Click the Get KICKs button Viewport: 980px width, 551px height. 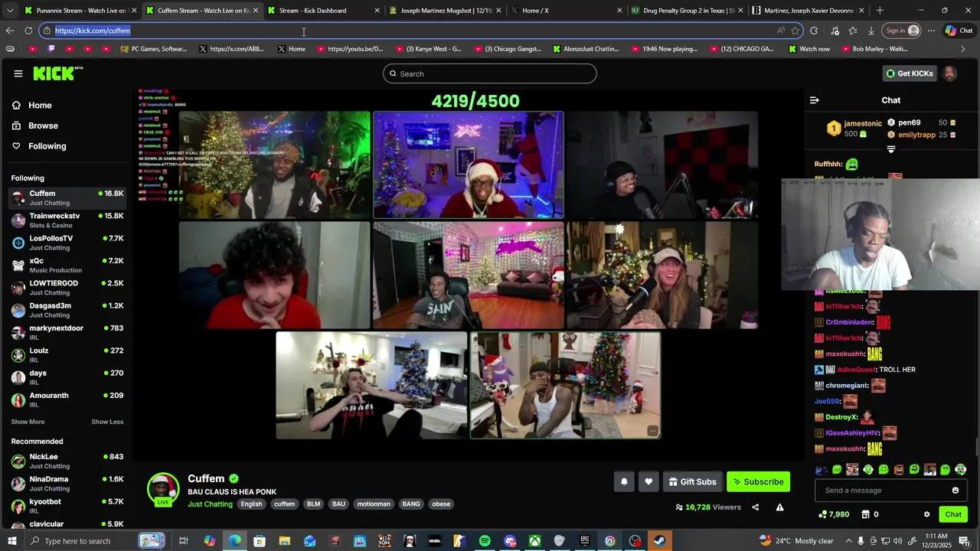[910, 73]
